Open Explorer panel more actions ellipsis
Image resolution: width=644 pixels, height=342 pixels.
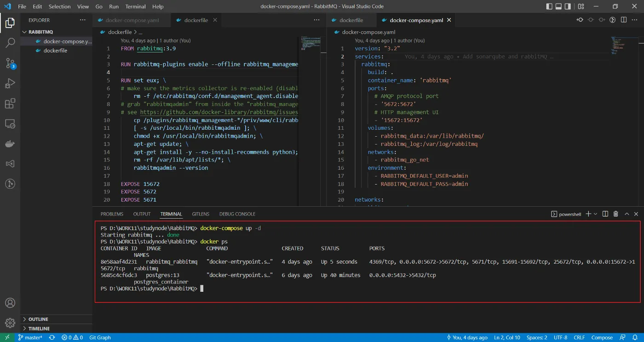(x=83, y=20)
